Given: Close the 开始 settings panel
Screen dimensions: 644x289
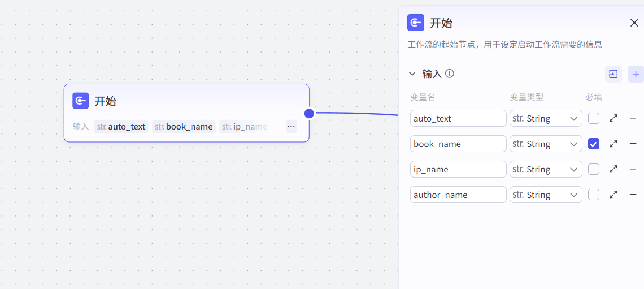Looking at the screenshot, I should (634, 23).
